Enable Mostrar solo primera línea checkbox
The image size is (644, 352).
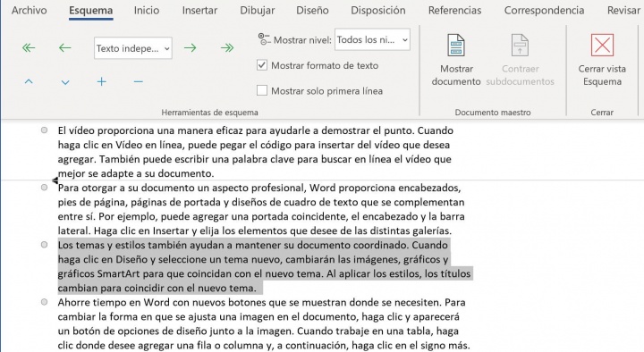pyautogui.click(x=261, y=90)
